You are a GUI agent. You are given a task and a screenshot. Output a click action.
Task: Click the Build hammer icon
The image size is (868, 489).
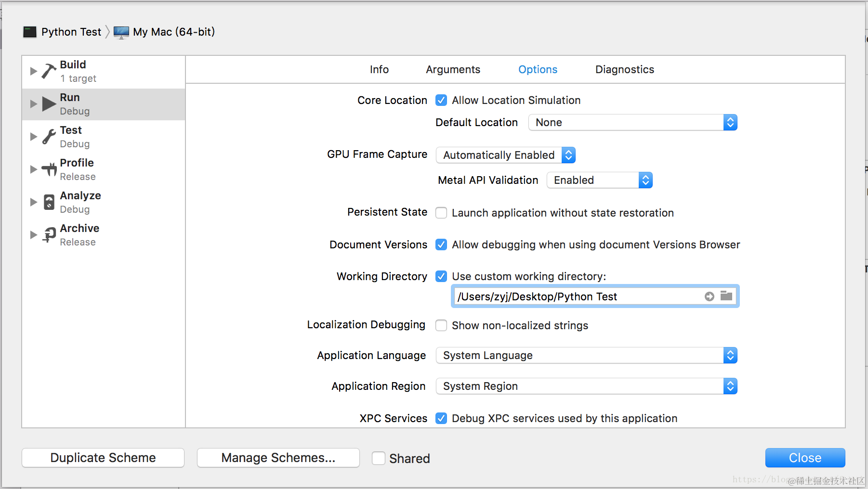[49, 71]
